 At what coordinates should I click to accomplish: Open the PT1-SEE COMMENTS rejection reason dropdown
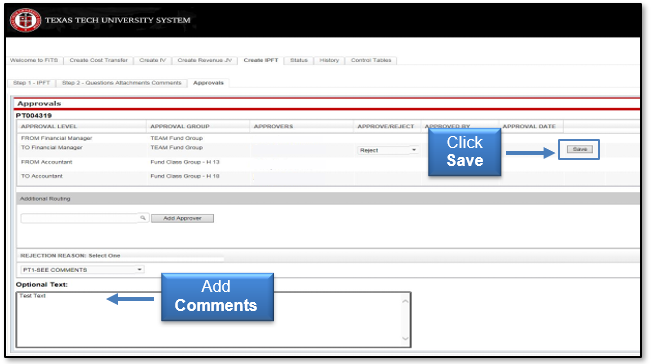[82, 270]
